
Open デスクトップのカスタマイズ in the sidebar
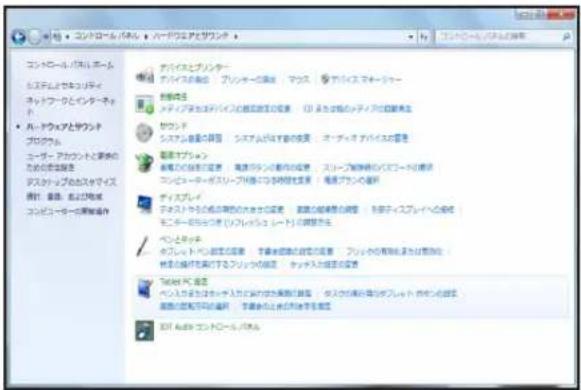(71, 182)
